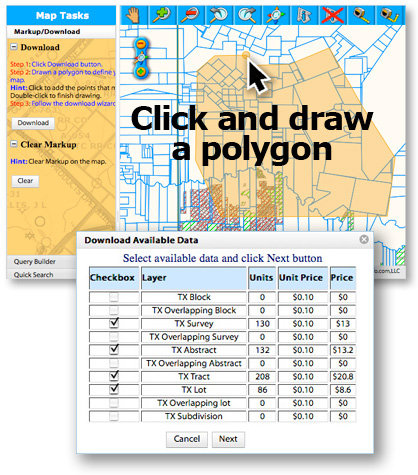Screen dimensions: 418x475
Task: Open the Quick Search tab
Action: (42, 274)
